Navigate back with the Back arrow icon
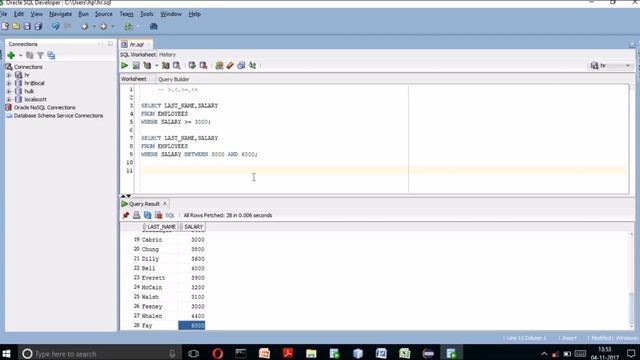This screenshot has width=640, height=360. (84, 27)
